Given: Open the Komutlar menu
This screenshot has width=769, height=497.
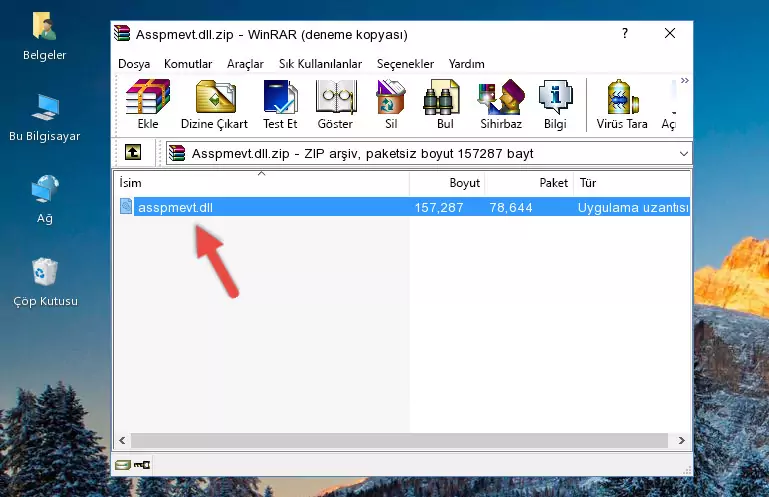Looking at the screenshot, I should tap(188, 64).
